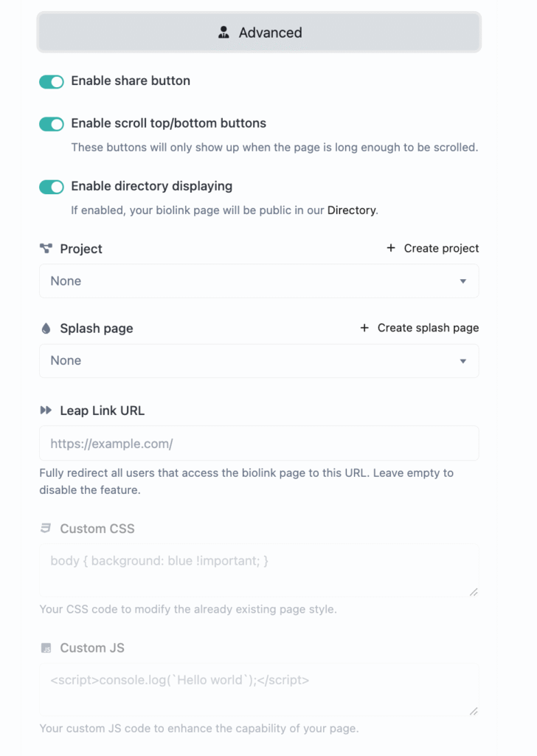Click the Create project link
537x756 pixels.
point(441,248)
